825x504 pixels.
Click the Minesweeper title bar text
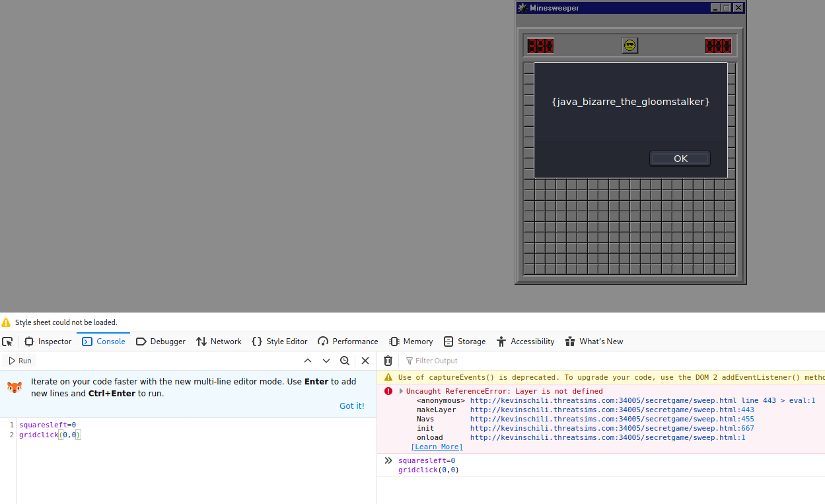point(555,8)
